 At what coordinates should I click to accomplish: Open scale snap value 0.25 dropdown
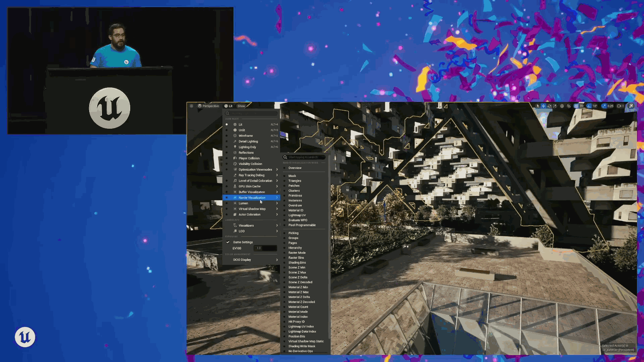[x=610, y=106]
